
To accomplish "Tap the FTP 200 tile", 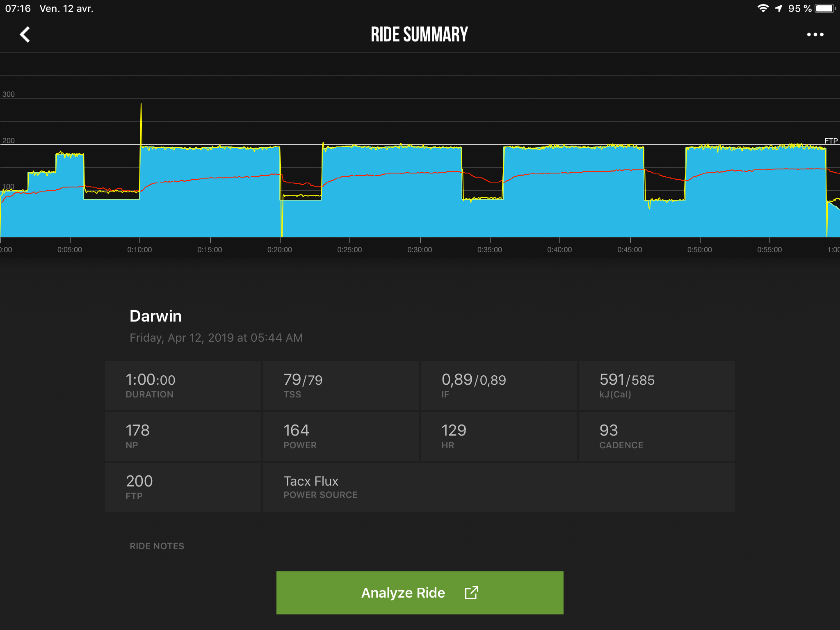I will coord(183,487).
